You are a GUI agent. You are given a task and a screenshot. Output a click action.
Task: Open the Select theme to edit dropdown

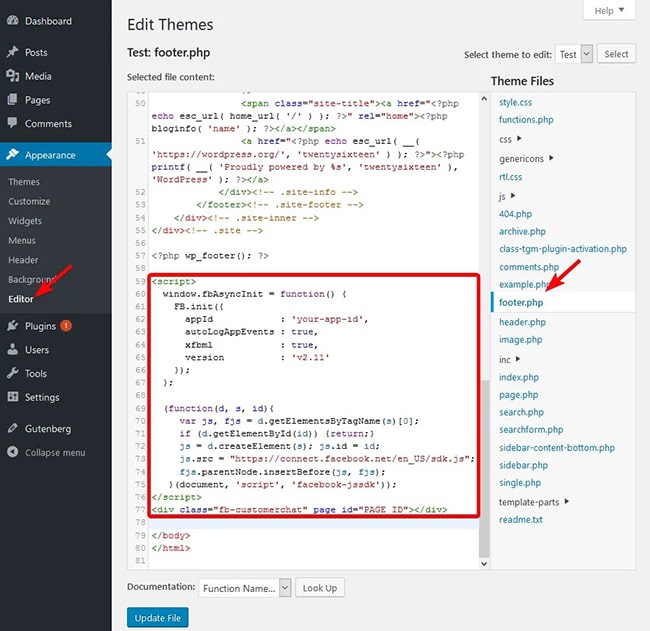(x=574, y=54)
